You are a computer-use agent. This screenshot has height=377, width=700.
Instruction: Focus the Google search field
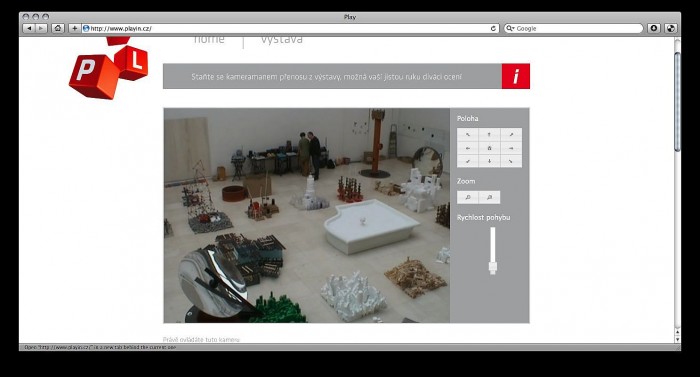tap(573, 28)
